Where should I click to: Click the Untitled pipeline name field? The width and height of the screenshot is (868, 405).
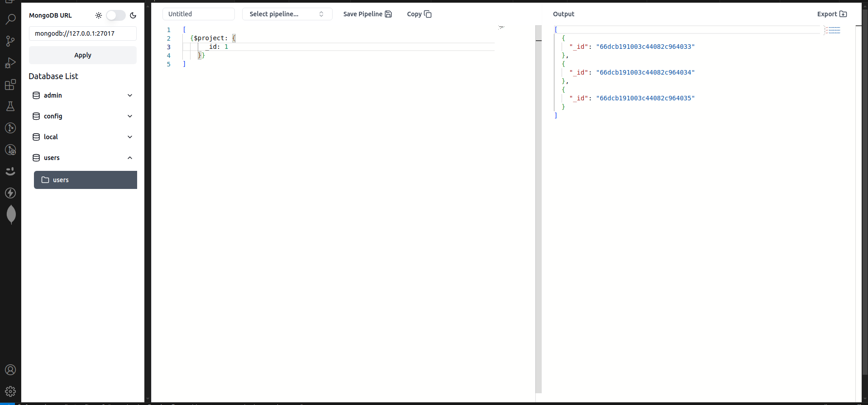click(x=199, y=14)
